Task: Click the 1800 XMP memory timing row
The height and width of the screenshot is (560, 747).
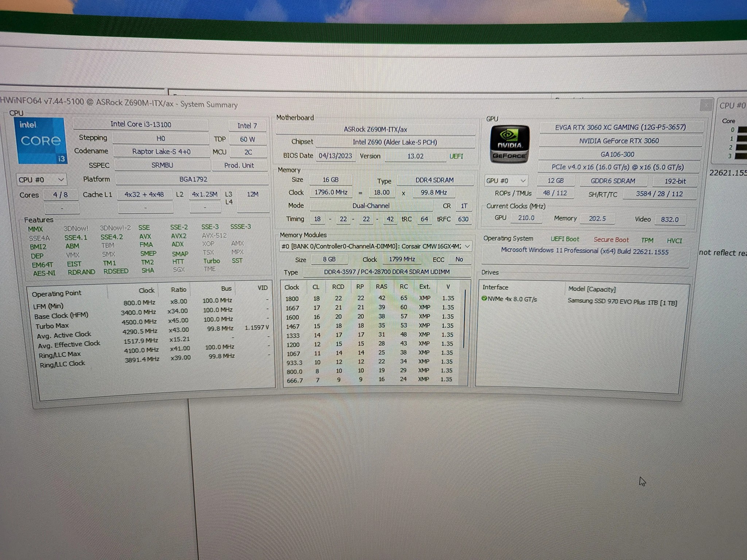Action: pos(370,298)
